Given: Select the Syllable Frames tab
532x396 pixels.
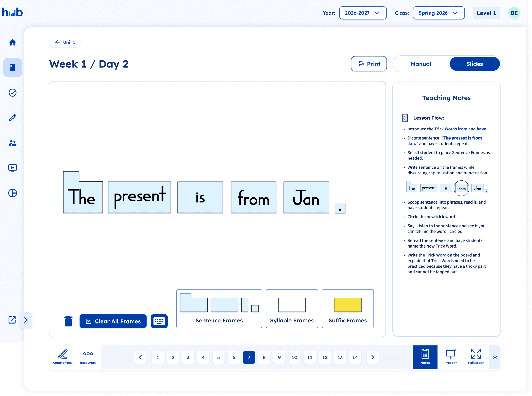Looking at the screenshot, I should (292, 309).
